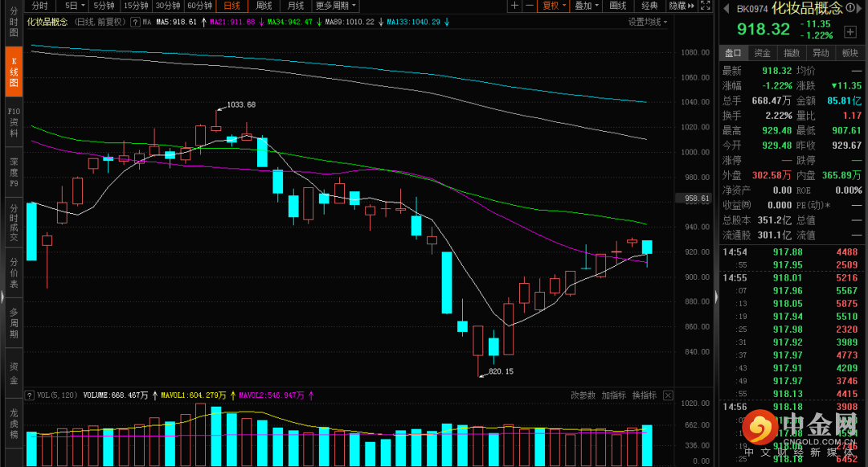
Task: Switch to the 异动 tab
Action: click(x=821, y=53)
